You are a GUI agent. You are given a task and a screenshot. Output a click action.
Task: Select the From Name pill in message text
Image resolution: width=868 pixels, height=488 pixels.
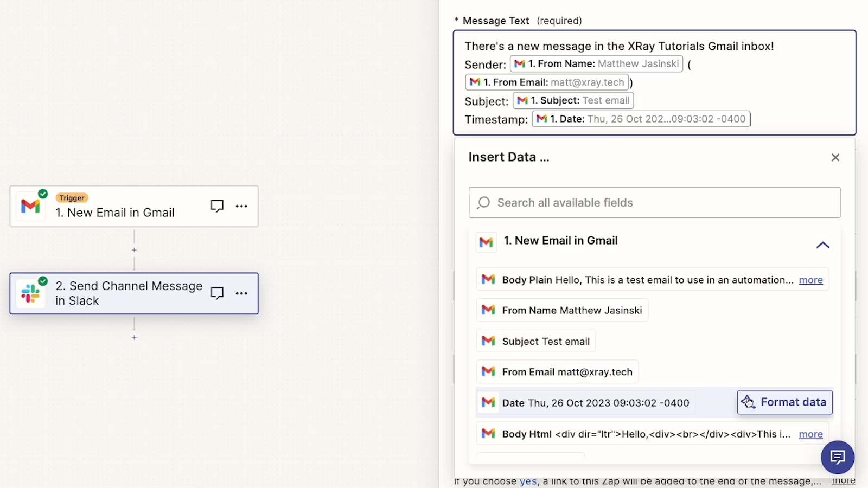tap(596, 64)
